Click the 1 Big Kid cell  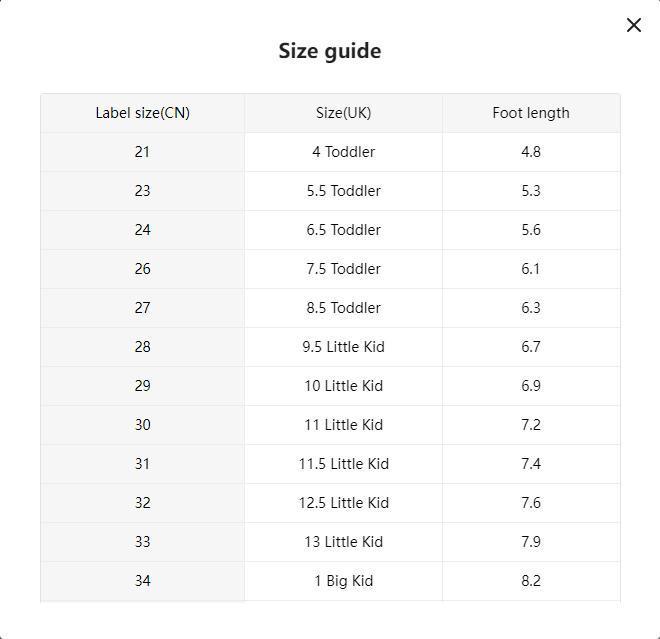click(x=343, y=581)
